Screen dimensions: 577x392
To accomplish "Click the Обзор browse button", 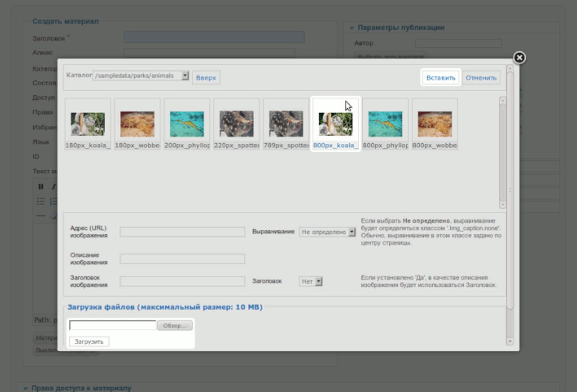I will coord(174,326).
